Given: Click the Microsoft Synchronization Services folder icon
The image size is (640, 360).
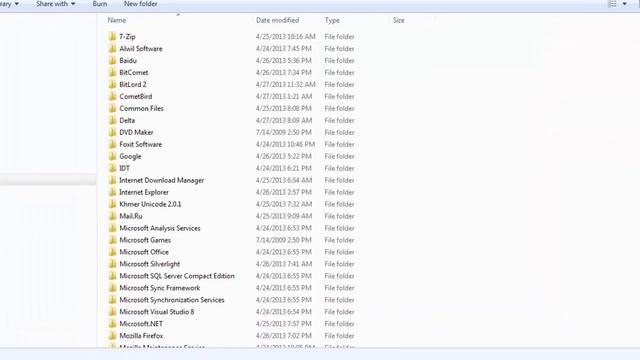Looking at the screenshot, I should coord(112,300).
